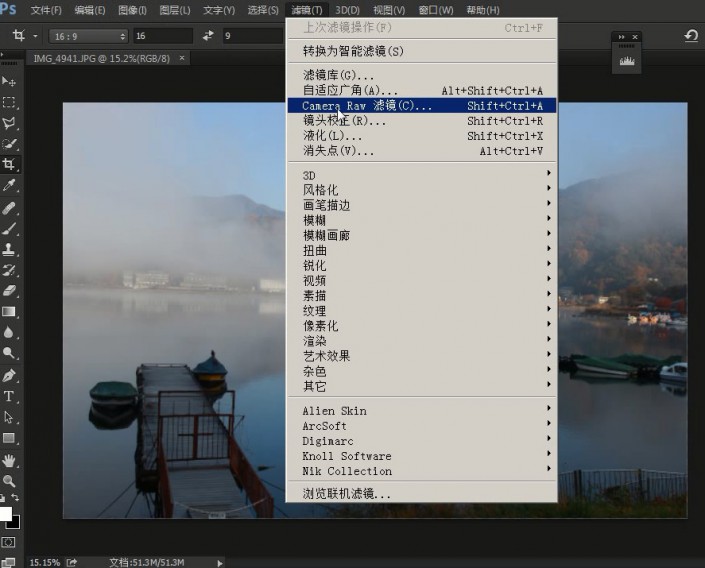The image size is (705, 568).
Task: Open the 图像(I) menu
Action: (132, 10)
